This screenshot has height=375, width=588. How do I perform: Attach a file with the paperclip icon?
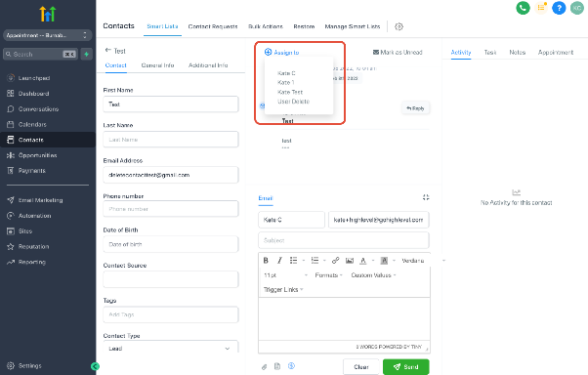point(264,367)
